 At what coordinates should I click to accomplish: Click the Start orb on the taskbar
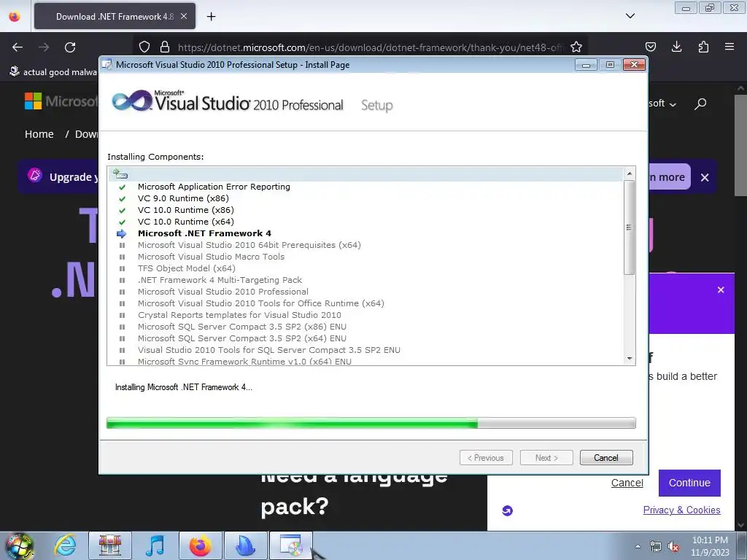coord(20,545)
